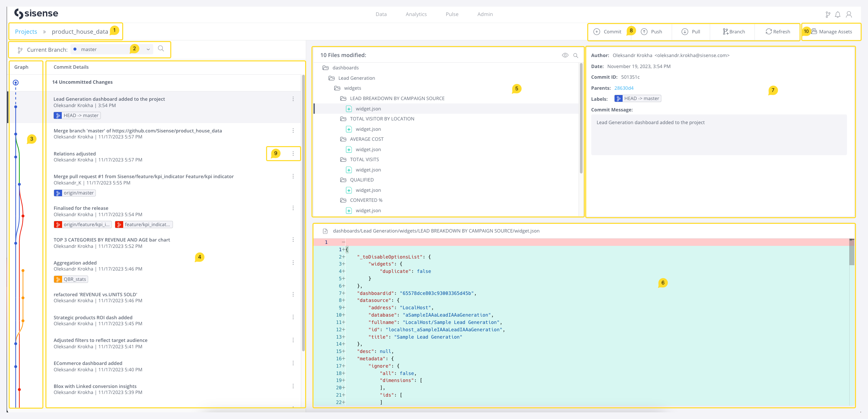Viewport: 868px width, 419px height.
Task: Open the Data menu
Action: point(381,14)
